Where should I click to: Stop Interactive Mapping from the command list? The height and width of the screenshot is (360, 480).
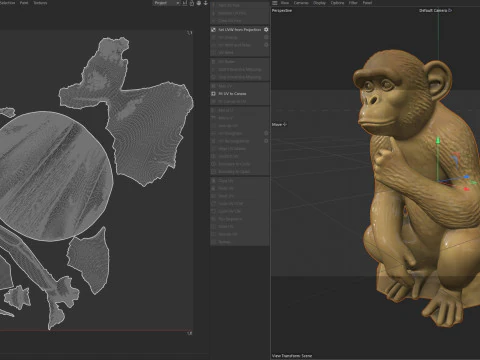(240, 77)
